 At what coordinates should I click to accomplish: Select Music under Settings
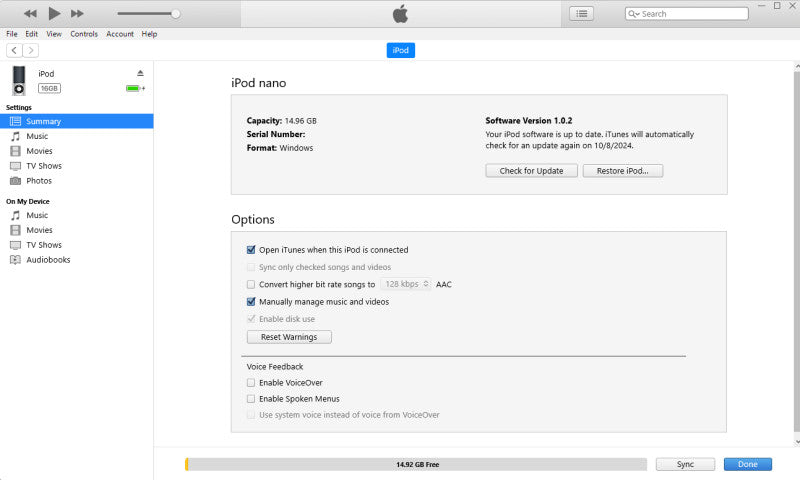click(77, 136)
